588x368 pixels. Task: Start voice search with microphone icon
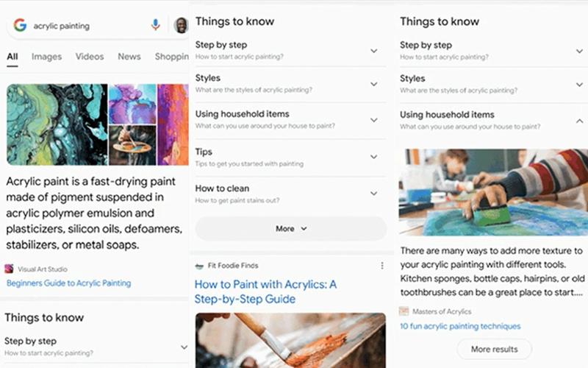point(156,25)
